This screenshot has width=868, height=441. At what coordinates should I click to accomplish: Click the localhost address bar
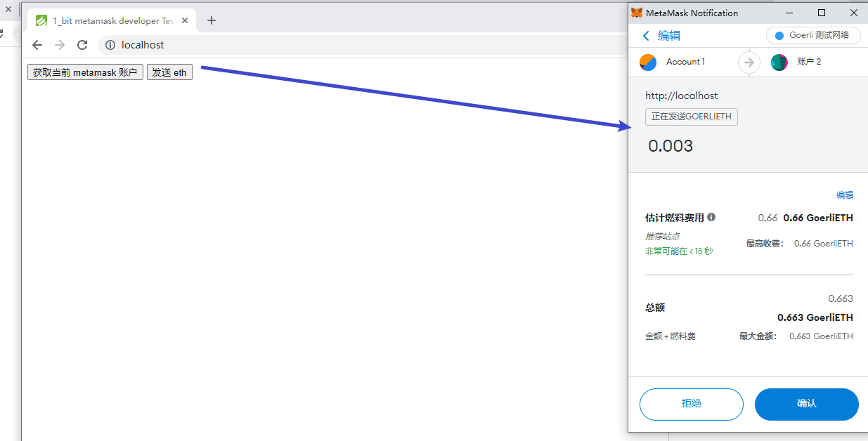click(362, 45)
